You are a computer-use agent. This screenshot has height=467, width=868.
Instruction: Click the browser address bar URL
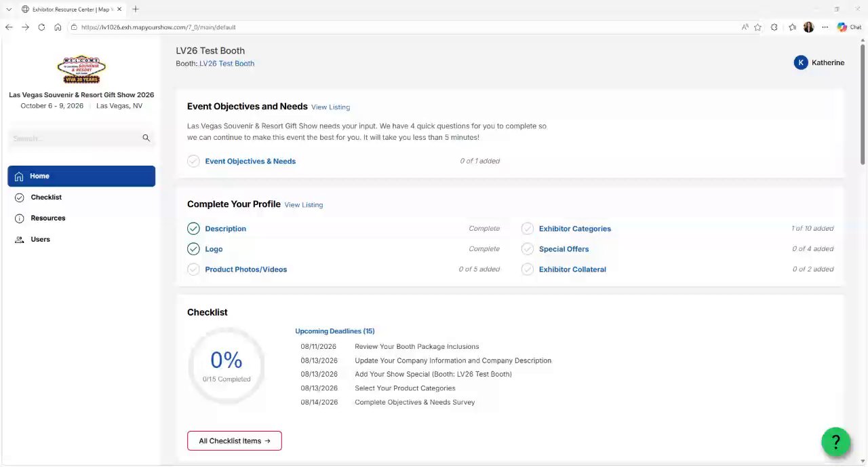point(158,27)
